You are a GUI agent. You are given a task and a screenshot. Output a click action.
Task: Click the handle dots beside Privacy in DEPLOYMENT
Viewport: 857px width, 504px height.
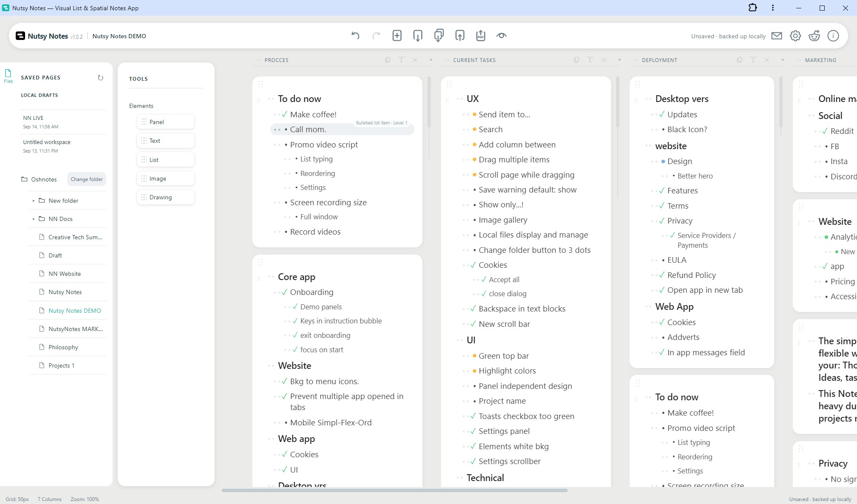coord(654,221)
